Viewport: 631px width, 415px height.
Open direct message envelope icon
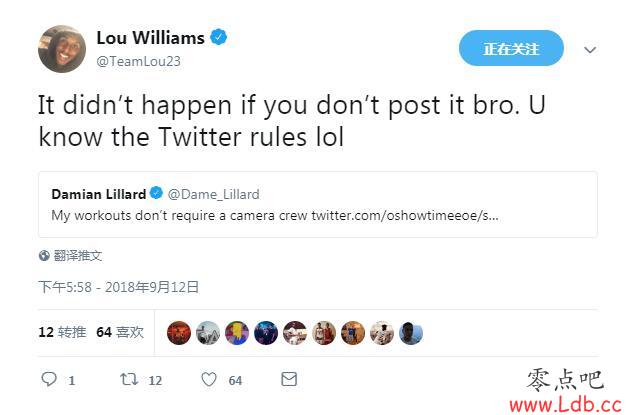tap(289, 379)
